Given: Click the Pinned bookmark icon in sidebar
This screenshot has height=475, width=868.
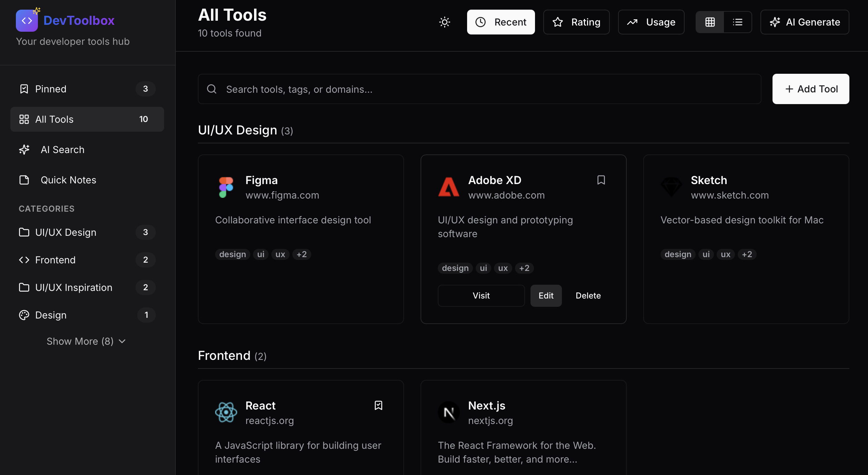Looking at the screenshot, I should [24, 89].
